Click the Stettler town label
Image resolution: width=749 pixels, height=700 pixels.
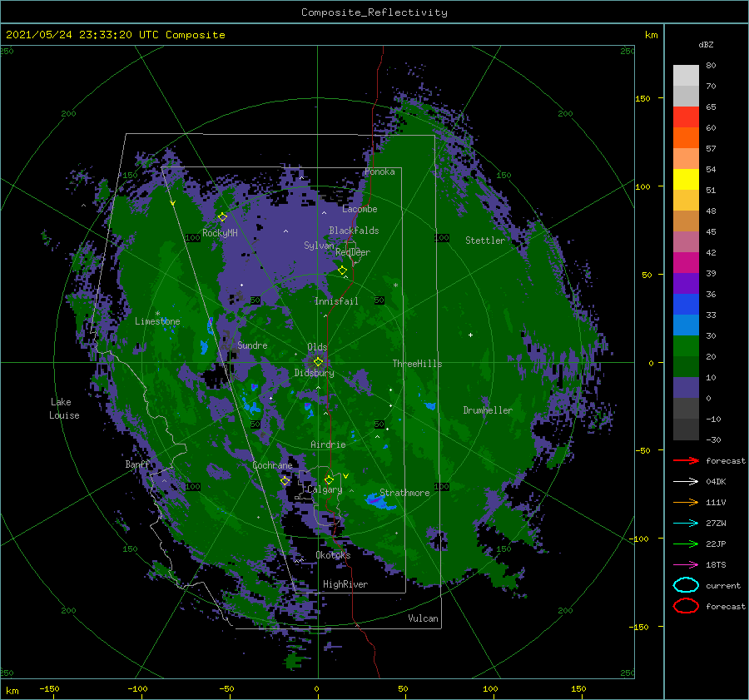tap(485, 241)
